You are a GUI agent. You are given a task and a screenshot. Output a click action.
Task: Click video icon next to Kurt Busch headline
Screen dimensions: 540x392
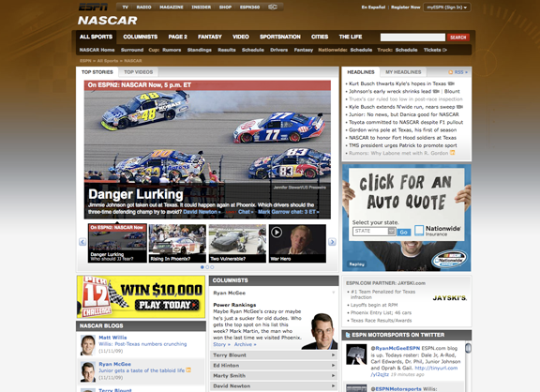pyautogui.click(x=451, y=83)
